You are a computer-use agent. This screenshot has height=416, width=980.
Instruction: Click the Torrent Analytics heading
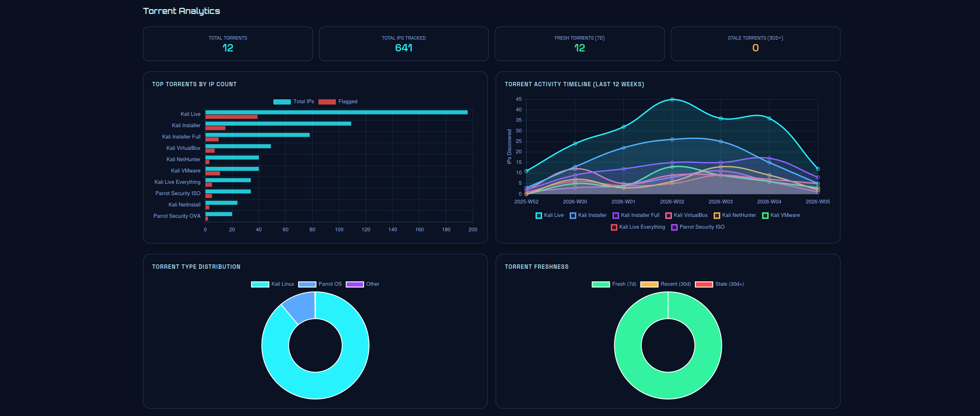(x=181, y=11)
